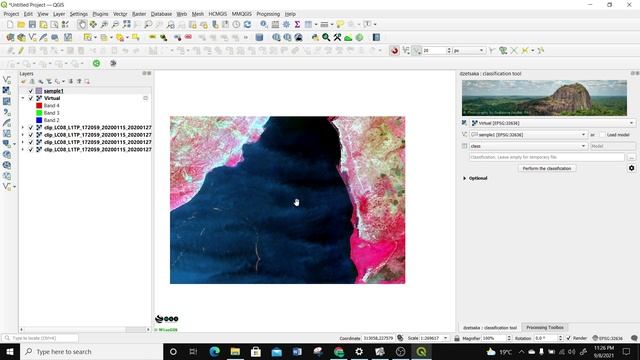640x360 pixels.
Task: Open layer styling panel in Layers toolbar
Action: pos(24,81)
